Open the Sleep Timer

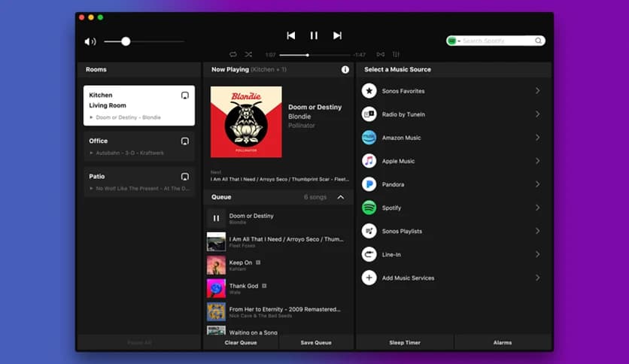point(405,343)
